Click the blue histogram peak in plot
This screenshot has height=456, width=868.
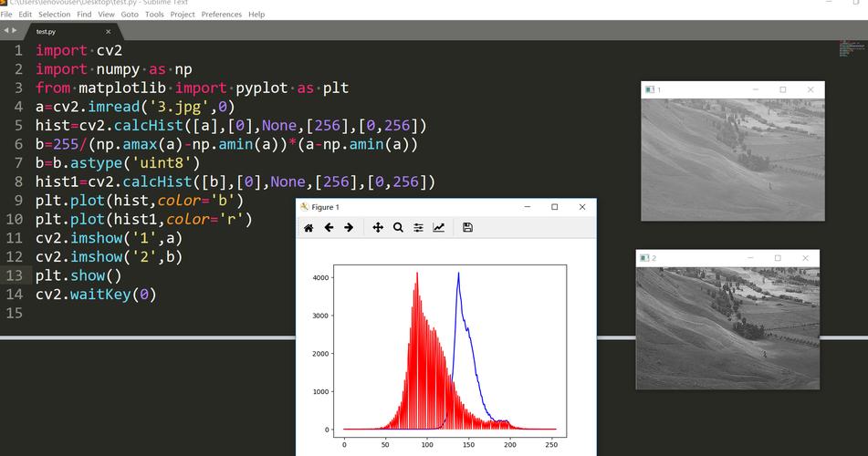(458, 274)
